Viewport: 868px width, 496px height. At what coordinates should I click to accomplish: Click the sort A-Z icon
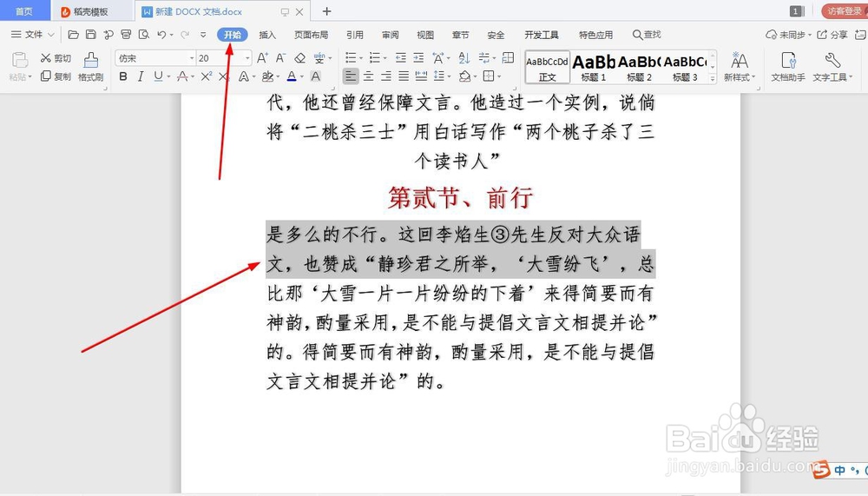click(464, 57)
